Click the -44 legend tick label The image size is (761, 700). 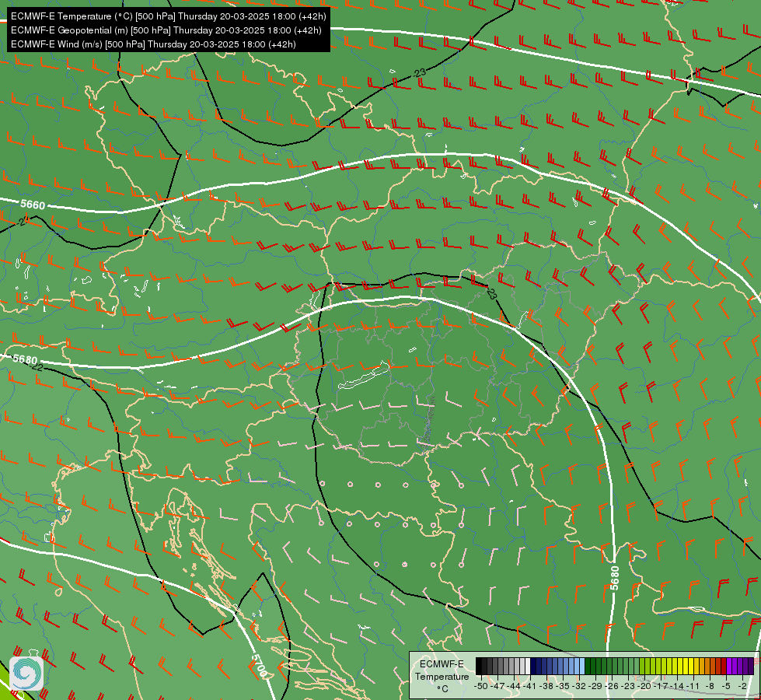coord(514,686)
